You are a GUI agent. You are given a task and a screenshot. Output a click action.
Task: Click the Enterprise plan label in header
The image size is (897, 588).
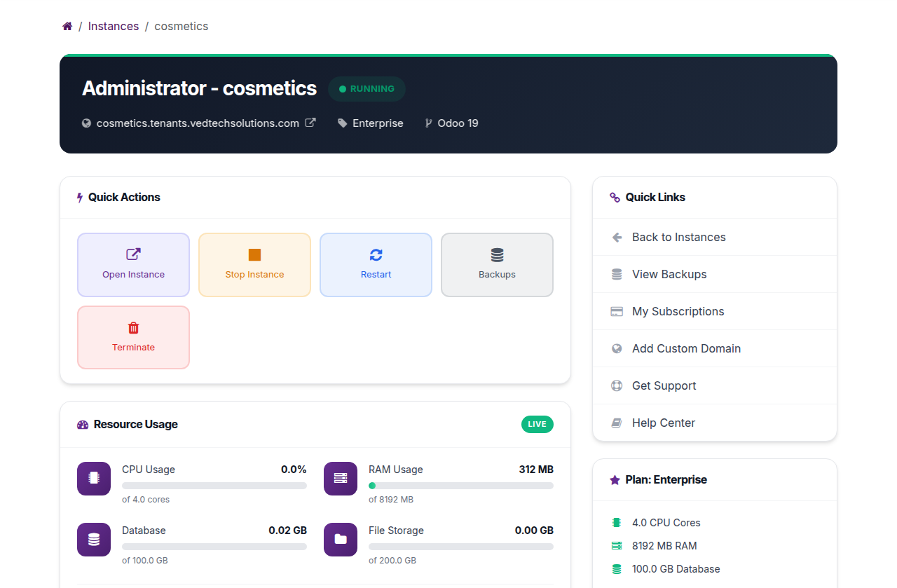click(378, 123)
